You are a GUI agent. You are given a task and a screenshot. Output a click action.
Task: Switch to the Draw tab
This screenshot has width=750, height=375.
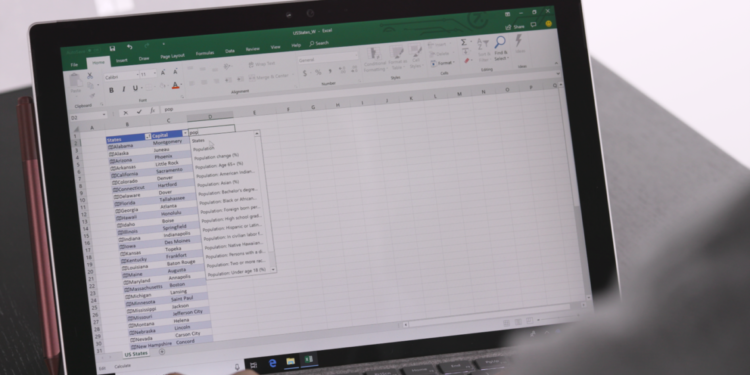(x=144, y=58)
